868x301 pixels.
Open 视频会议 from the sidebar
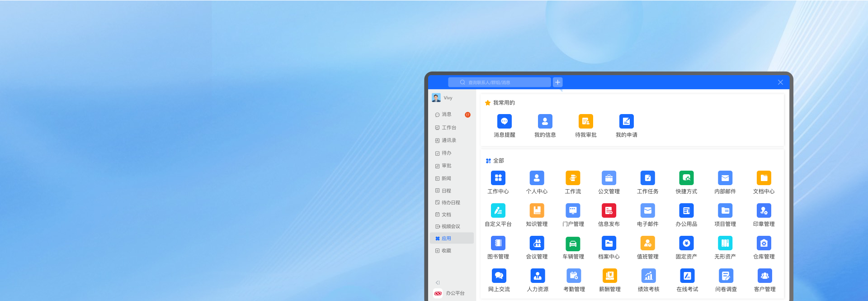[450, 226]
